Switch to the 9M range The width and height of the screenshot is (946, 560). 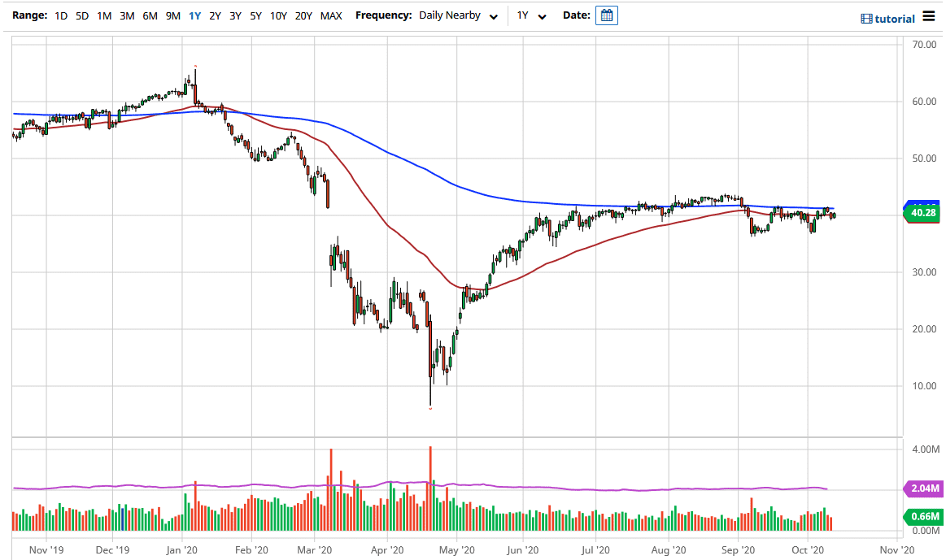(x=172, y=15)
